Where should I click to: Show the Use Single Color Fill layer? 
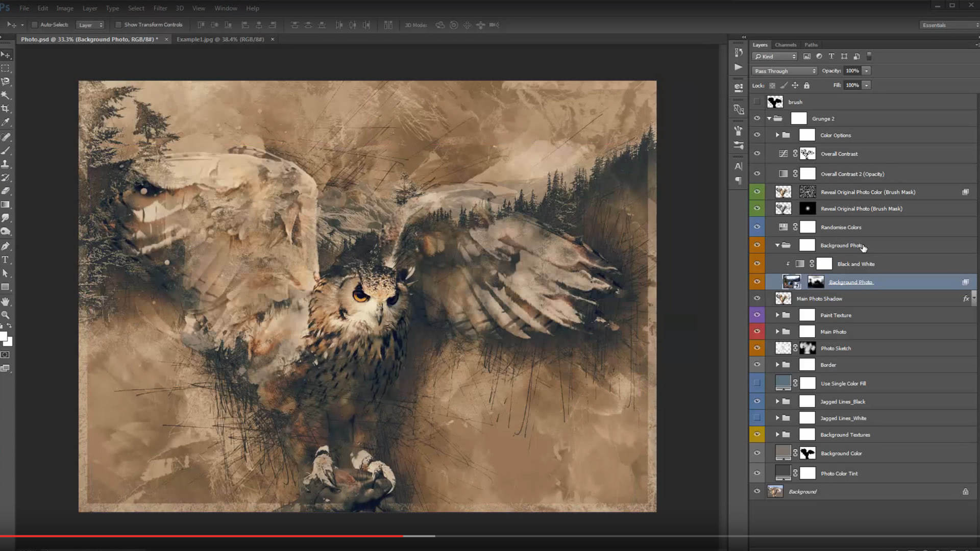tap(757, 383)
